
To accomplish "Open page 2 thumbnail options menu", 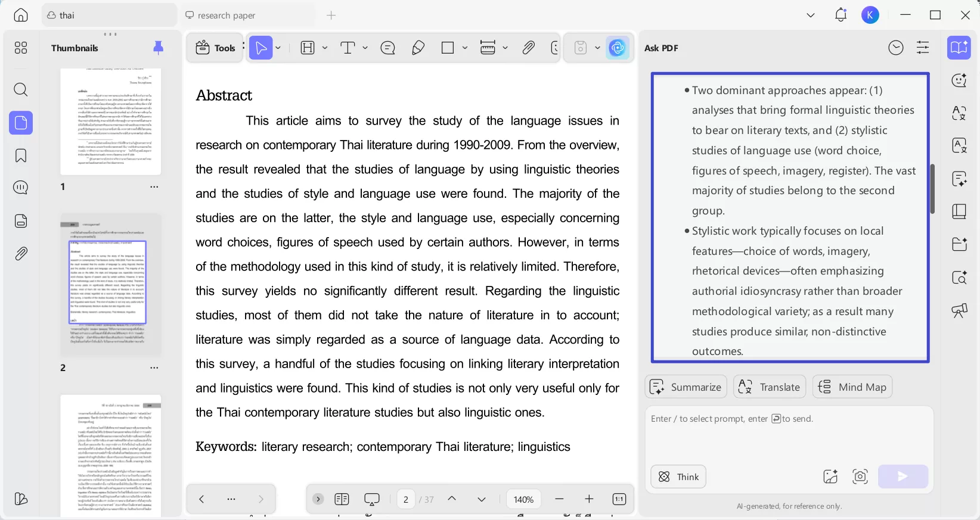I will [x=154, y=368].
